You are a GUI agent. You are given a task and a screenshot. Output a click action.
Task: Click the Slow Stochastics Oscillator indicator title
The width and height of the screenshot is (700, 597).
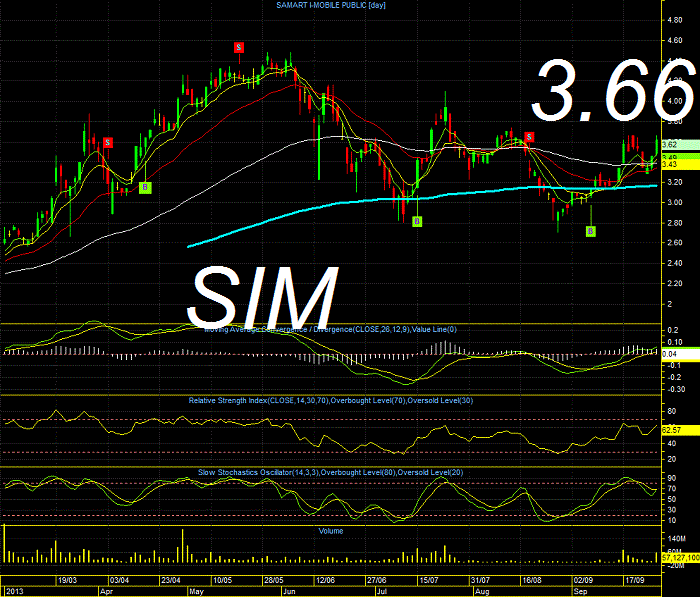pyautogui.click(x=331, y=472)
